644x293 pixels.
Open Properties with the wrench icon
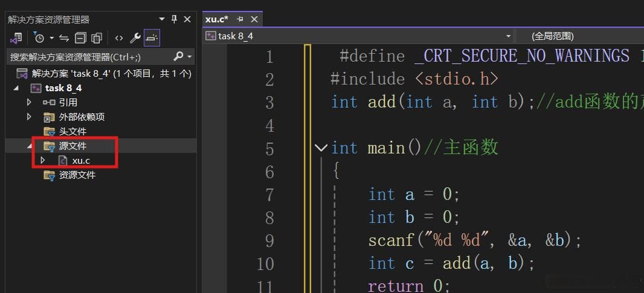135,38
